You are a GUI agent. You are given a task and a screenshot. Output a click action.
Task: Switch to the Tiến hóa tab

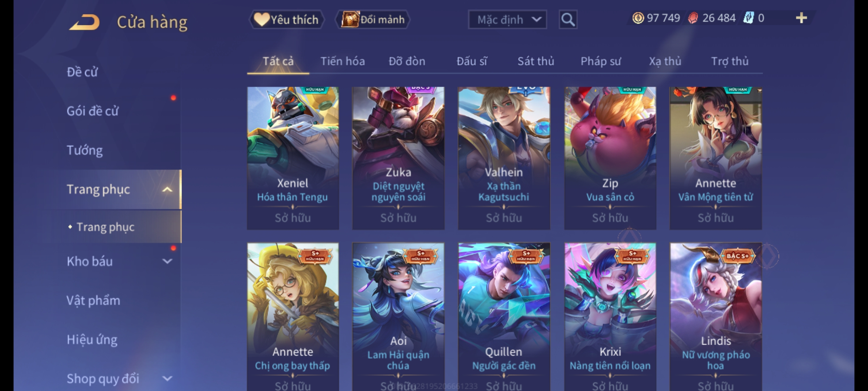(342, 61)
